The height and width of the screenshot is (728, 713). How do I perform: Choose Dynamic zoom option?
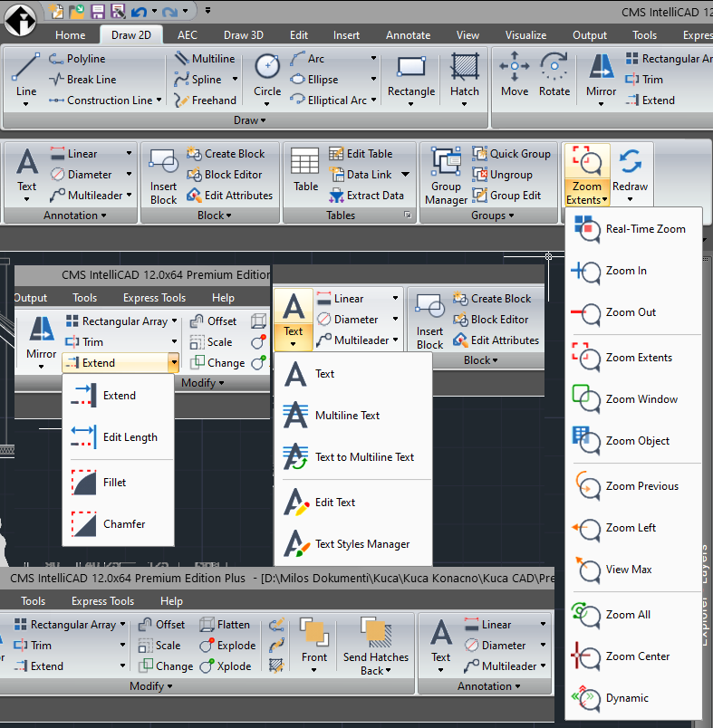coord(632,698)
